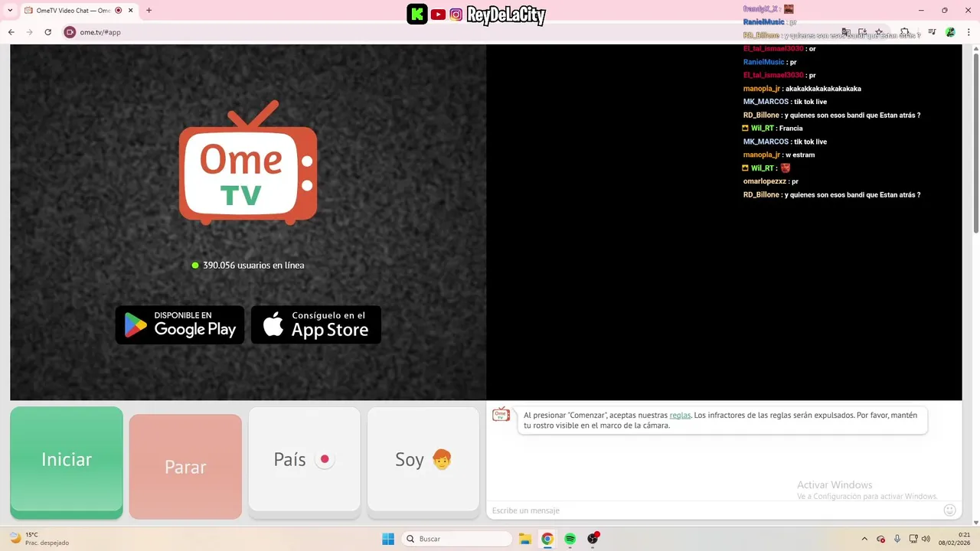Reload the page with the refresh icon
The height and width of the screenshot is (551, 980).
pyautogui.click(x=48, y=32)
